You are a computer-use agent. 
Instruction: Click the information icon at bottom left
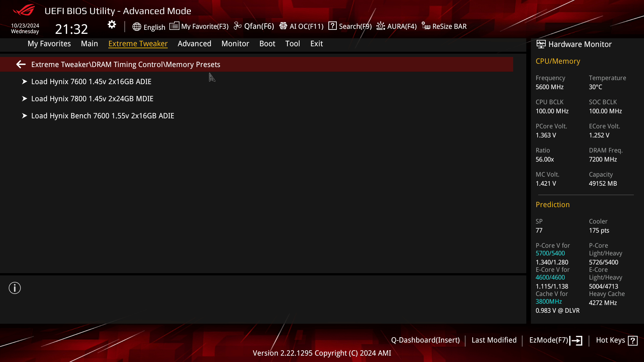click(x=15, y=288)
